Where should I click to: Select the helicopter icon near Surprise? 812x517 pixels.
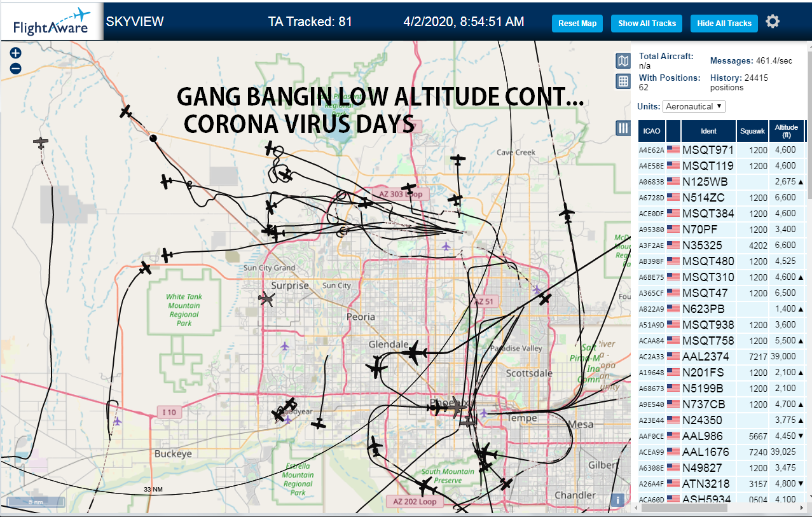[x=267, y=298]
